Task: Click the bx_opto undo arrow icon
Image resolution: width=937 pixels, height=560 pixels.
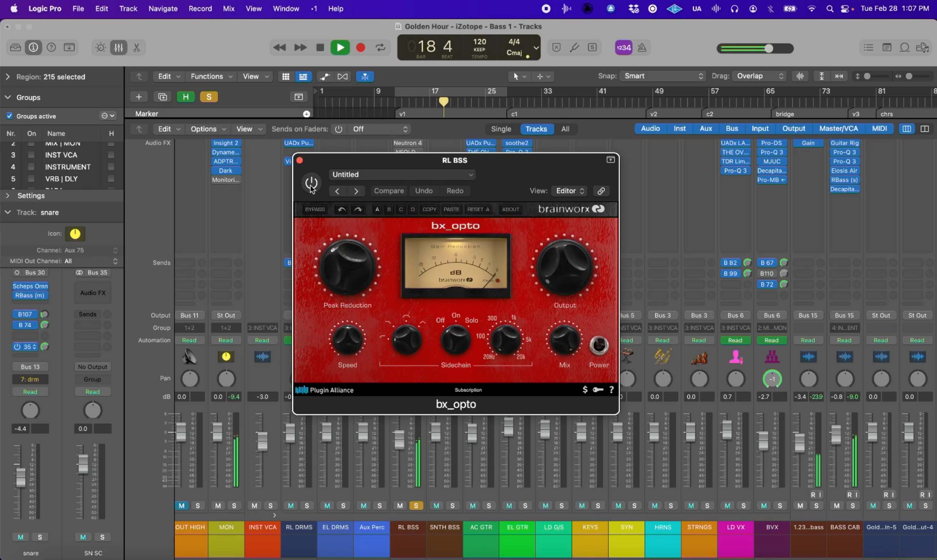Action: pos(341,209)
